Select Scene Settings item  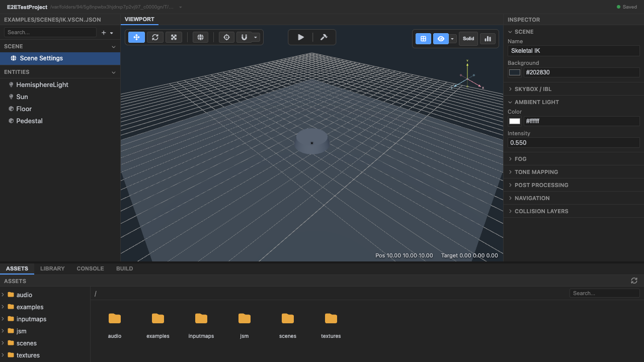(60, 58)
